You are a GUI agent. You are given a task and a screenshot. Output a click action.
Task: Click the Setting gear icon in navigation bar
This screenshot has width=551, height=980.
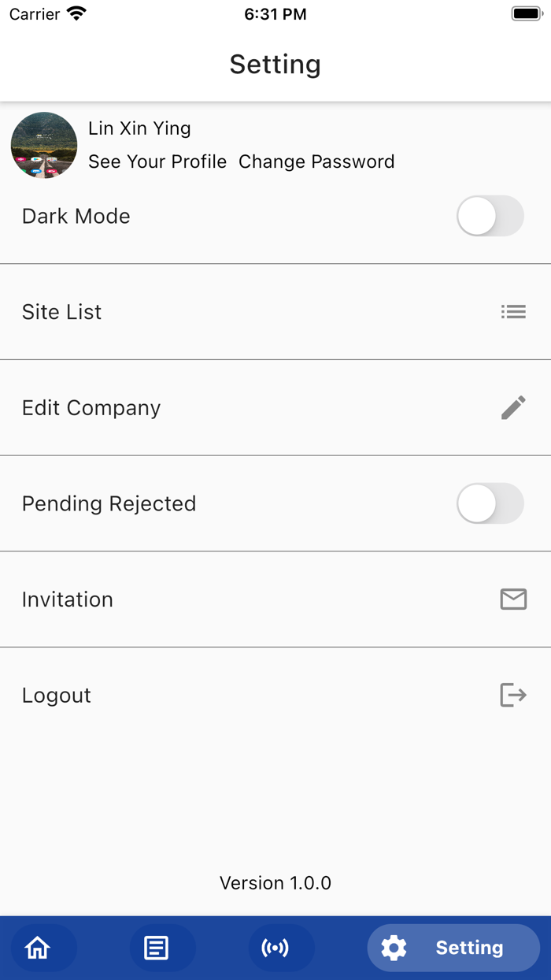(x=394, y=948)
